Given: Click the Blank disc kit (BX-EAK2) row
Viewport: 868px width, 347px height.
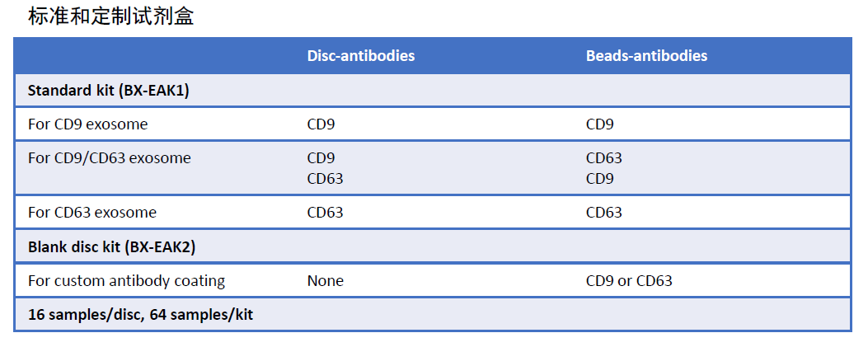Looking at the screenshot, I should tap(111, 246).
